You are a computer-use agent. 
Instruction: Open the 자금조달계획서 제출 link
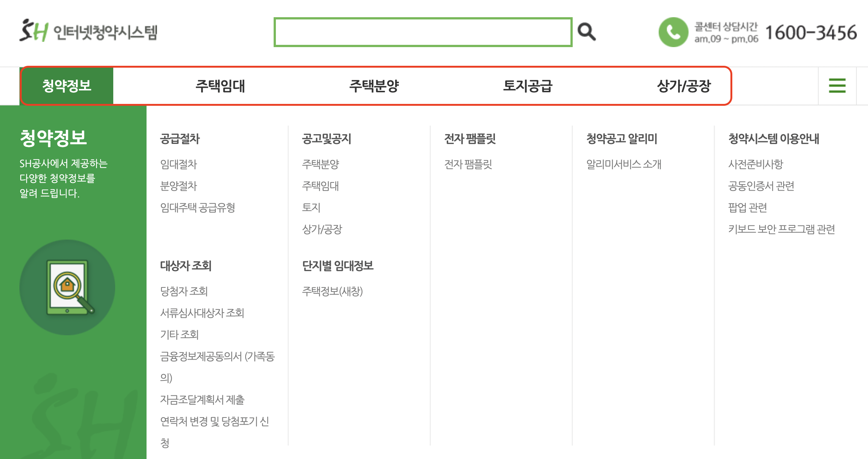coord(203,400)
